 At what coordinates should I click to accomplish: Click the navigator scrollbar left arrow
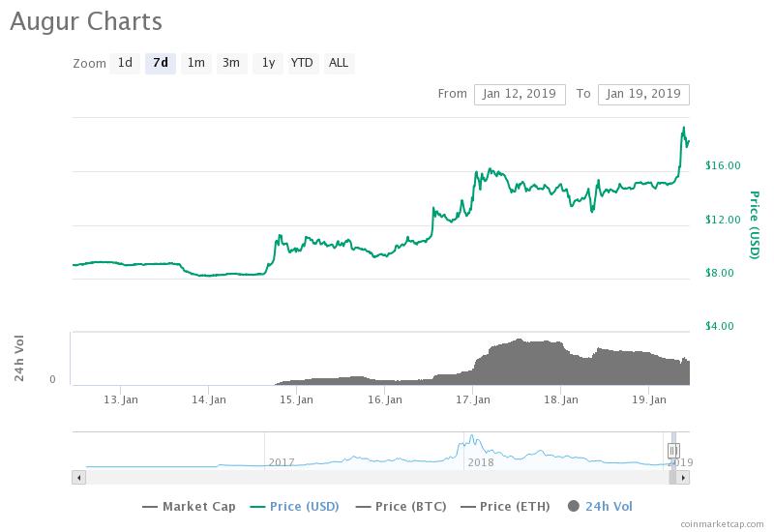tap(77, 477)
